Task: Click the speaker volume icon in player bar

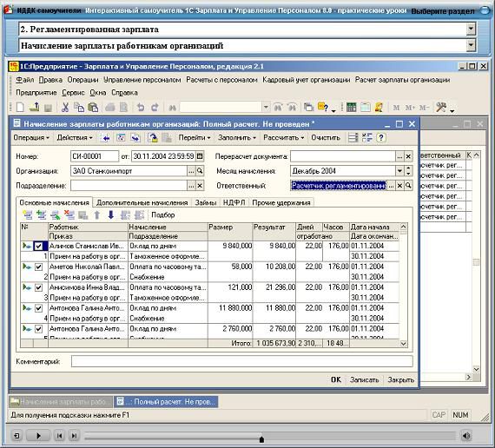Action: (x=466, y=436)
